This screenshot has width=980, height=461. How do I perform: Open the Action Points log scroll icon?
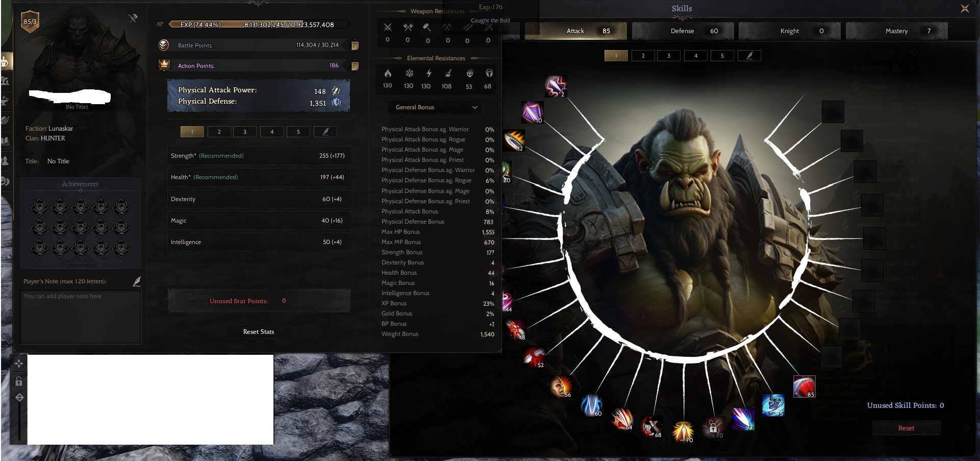(355, 66)
